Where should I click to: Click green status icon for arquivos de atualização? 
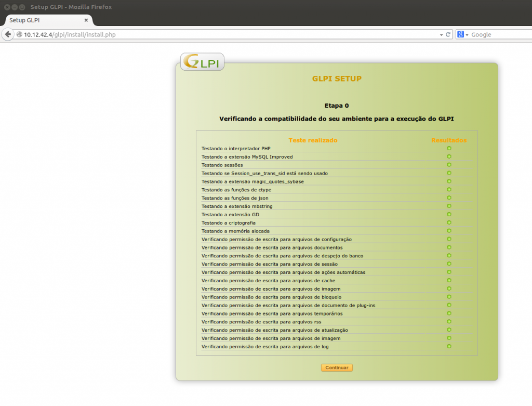coord(449,330)
